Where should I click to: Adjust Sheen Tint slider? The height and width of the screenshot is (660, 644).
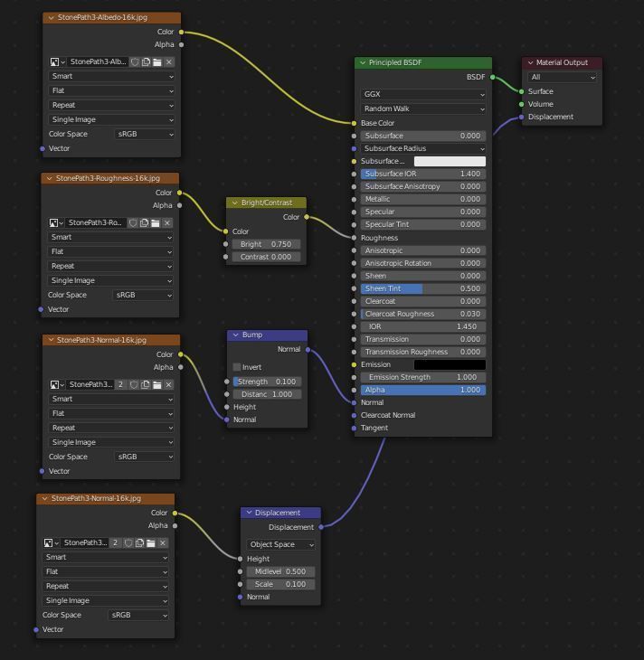point(423,288)
